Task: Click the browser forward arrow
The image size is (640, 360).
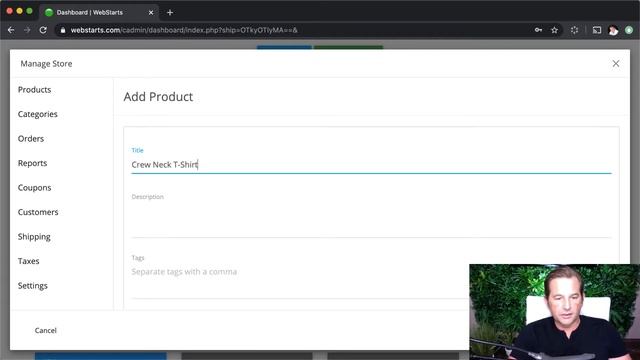Action: coord(27,30)
